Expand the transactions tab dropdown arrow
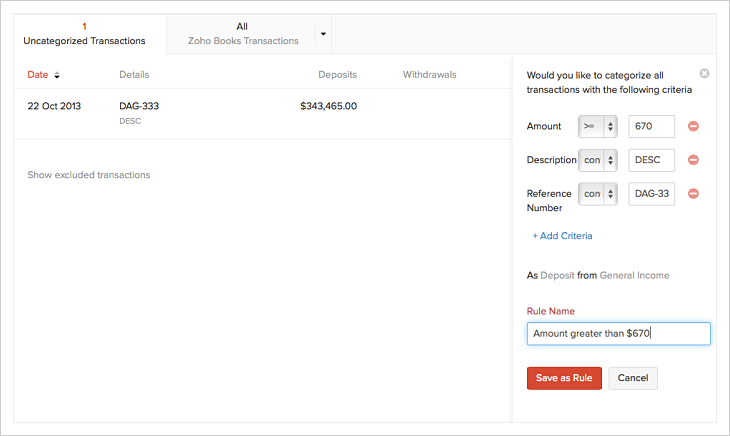Screen dimensions: 730x436 click(323, 34)
